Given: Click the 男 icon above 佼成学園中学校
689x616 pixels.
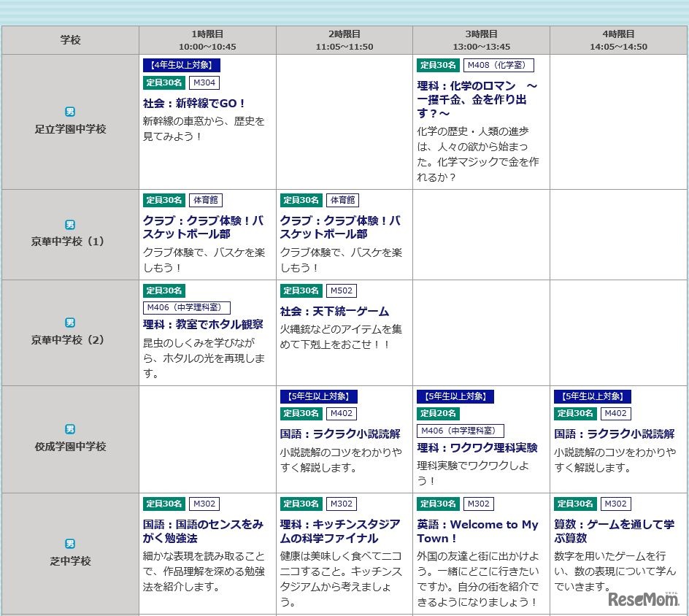Looking at the screenshot, I should pyautogui.click(x=70, y=429).
